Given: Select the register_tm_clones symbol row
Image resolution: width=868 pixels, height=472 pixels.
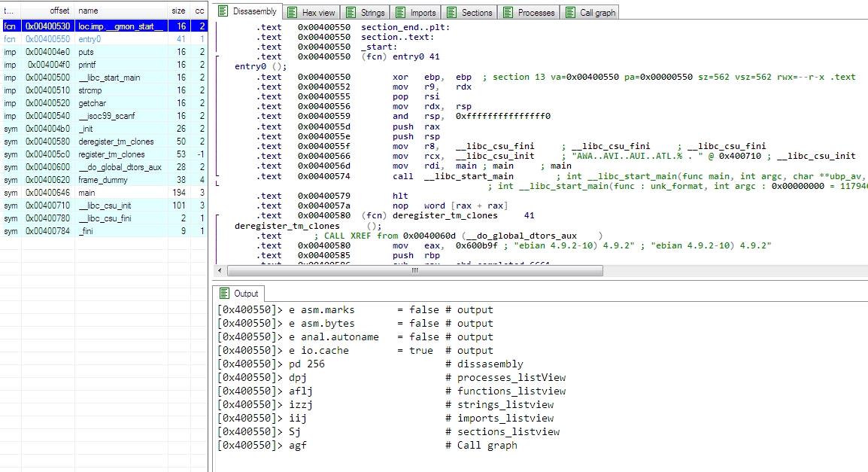Looking at the screenshot, I should [x=104, y=154].
